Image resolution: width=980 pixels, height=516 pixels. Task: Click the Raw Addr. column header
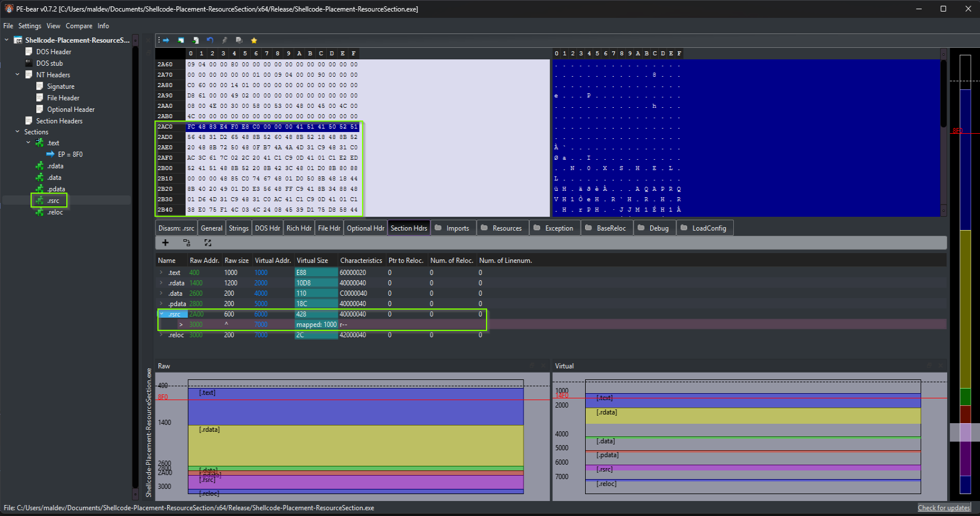tap(205, 261)
